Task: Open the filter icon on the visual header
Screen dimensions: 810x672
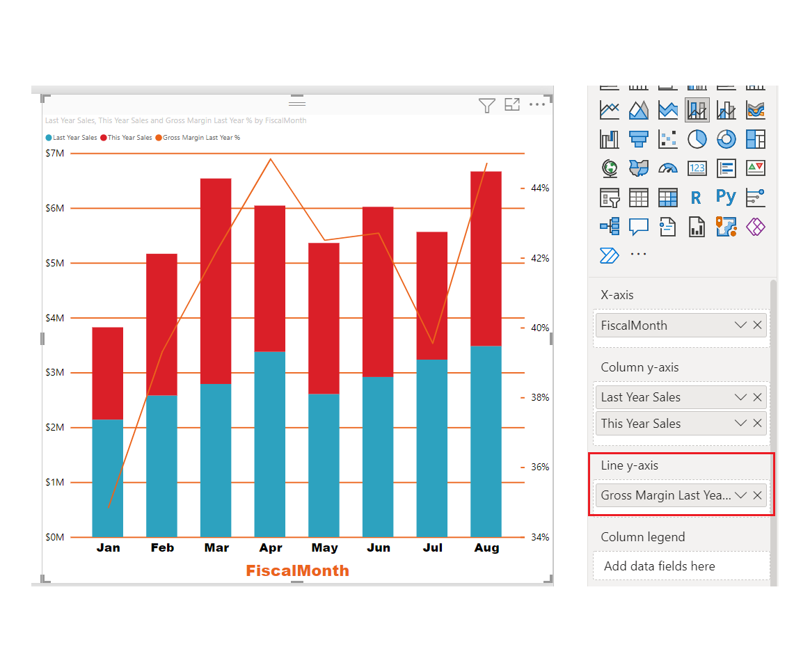Action: click(486, 104)
